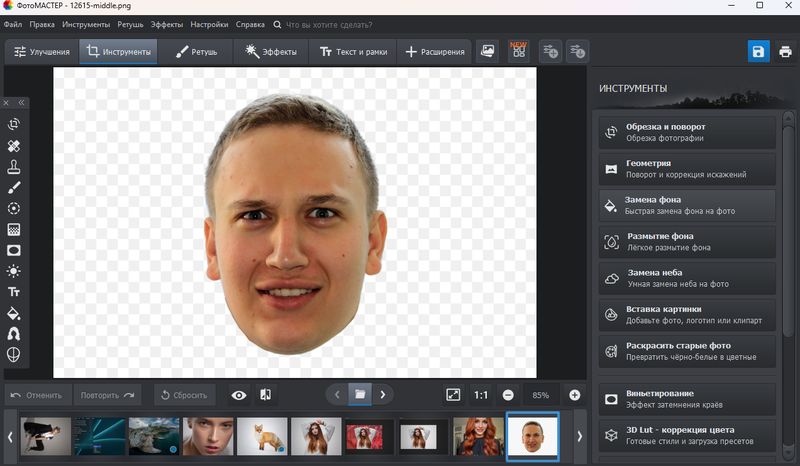Image resolution: width=800 pixels, height=466 pixels.
Task: Toggle the eye preview of original
Action: (x=239, y=395)
